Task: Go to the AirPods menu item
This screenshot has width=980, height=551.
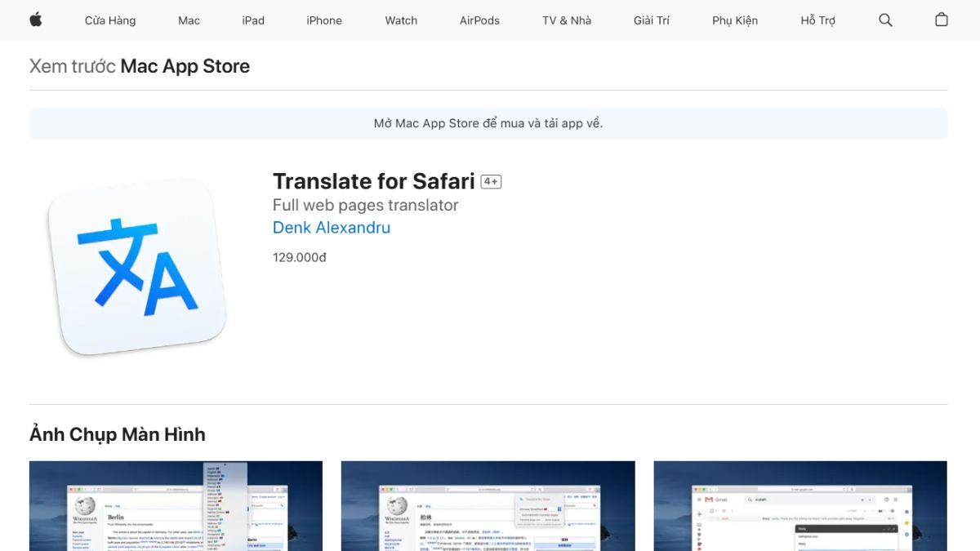Action: [479, 20]
